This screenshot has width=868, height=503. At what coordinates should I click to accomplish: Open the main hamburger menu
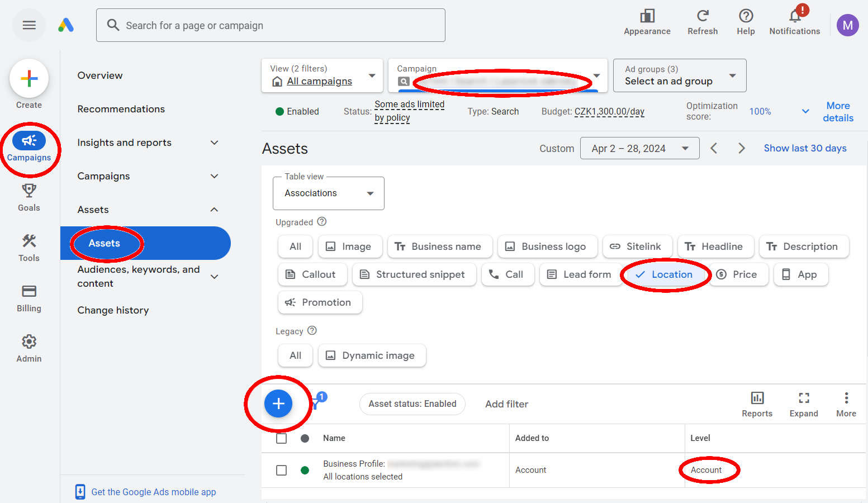[x=29, y=25]
